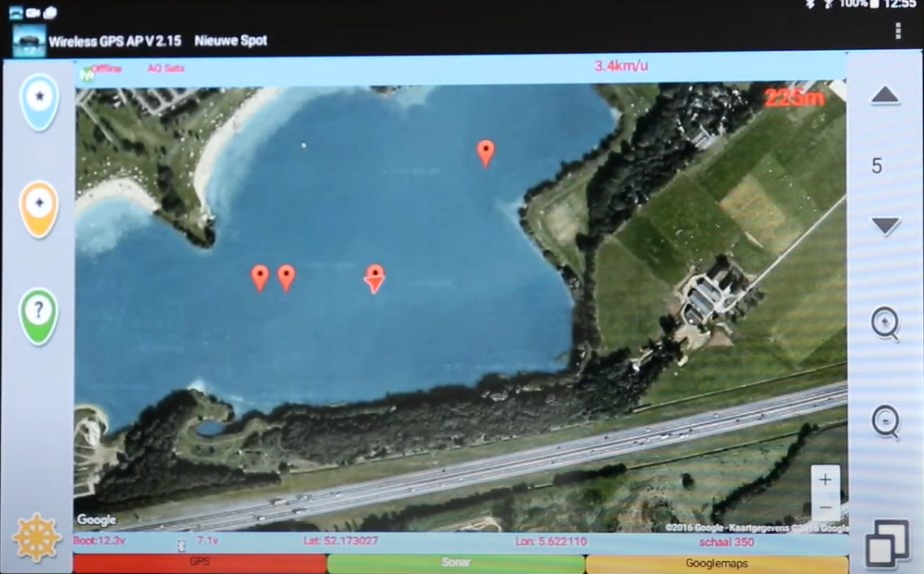
Task: Increase the value with up arrow
Action: click(x=885, y=96)
